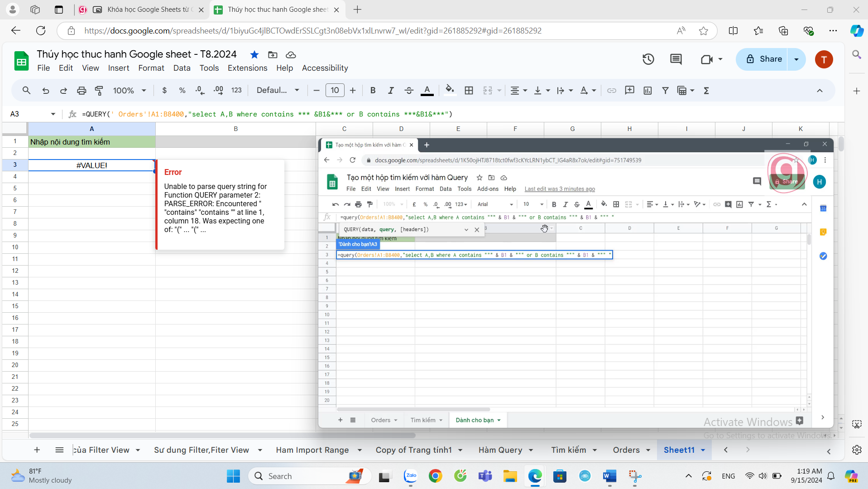The image size is (868, 489).
Task: Click the create filter icon
Action: coord(665,91)
